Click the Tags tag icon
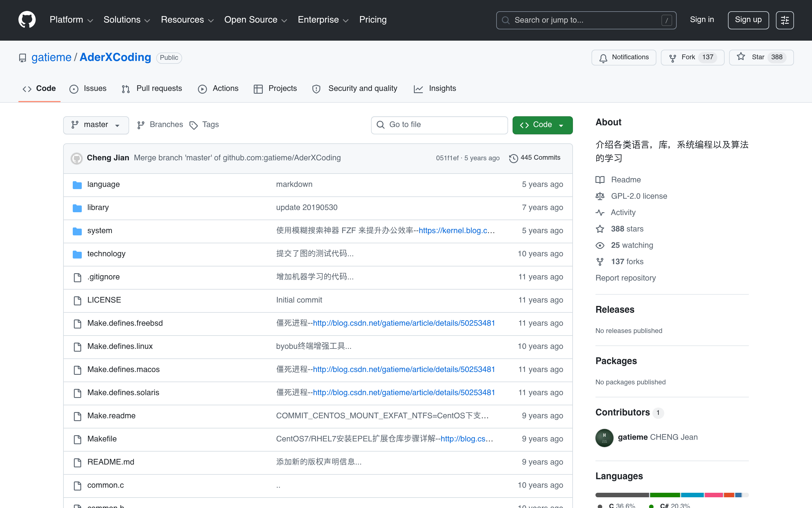 coord(194,125)
